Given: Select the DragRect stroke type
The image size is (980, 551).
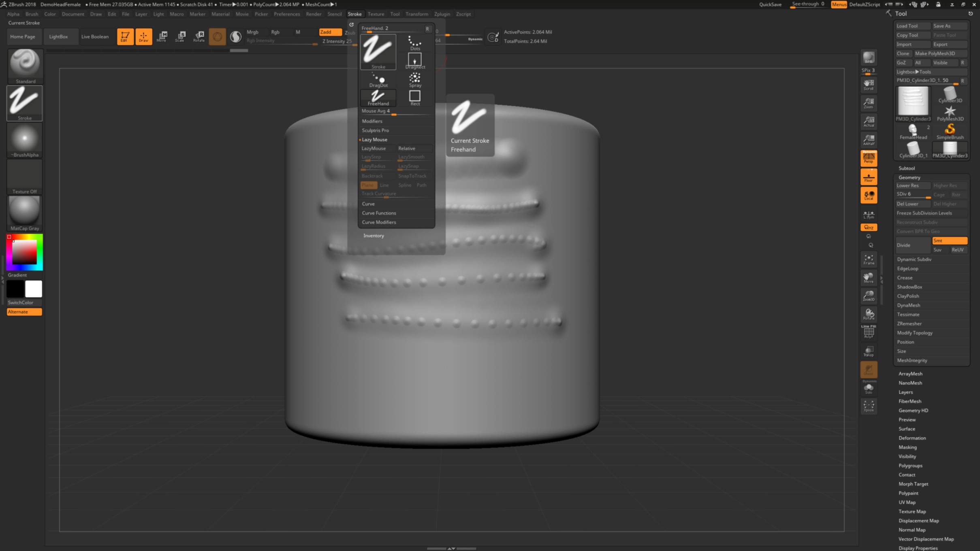Looking at the screenshot, I should pos(414,61).
